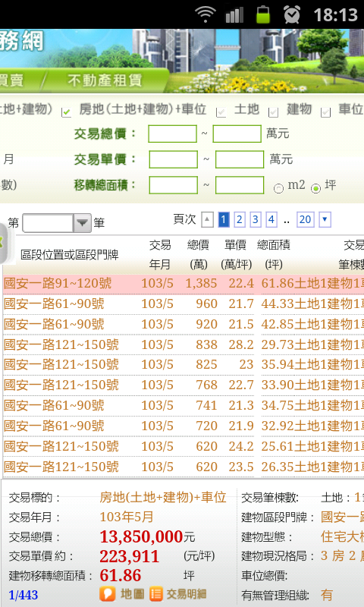Focus 交易總價 maximum input
The width and height of the screenshot is (364, 607).
pyautogui.click(x=237, y=134)
